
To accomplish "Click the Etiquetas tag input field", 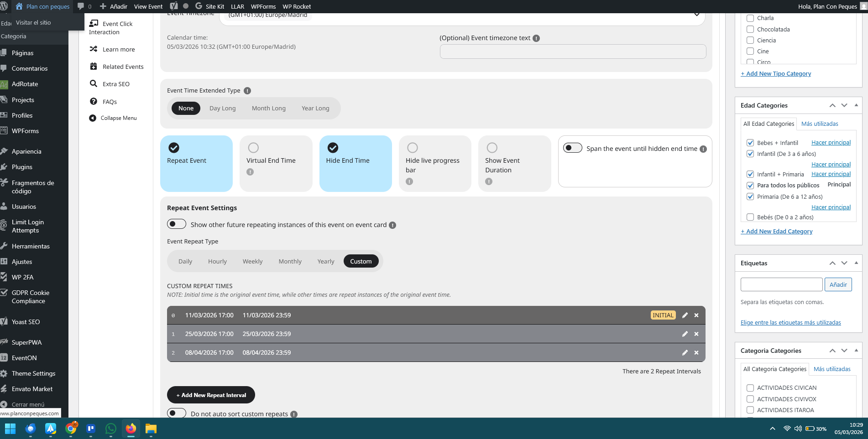I will (781, 284).
